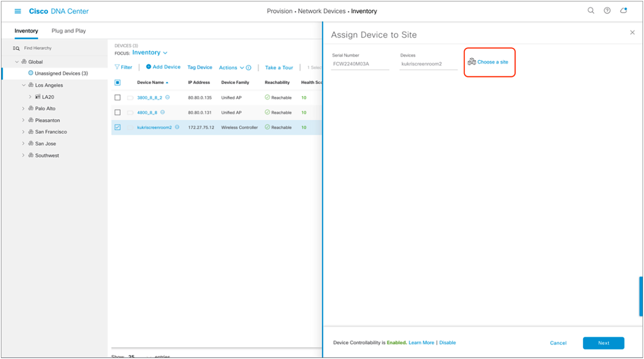Open device 4800_8_8 details link
Image resolution: width=644 pixels, height=359 pixels.
point(147,113)
